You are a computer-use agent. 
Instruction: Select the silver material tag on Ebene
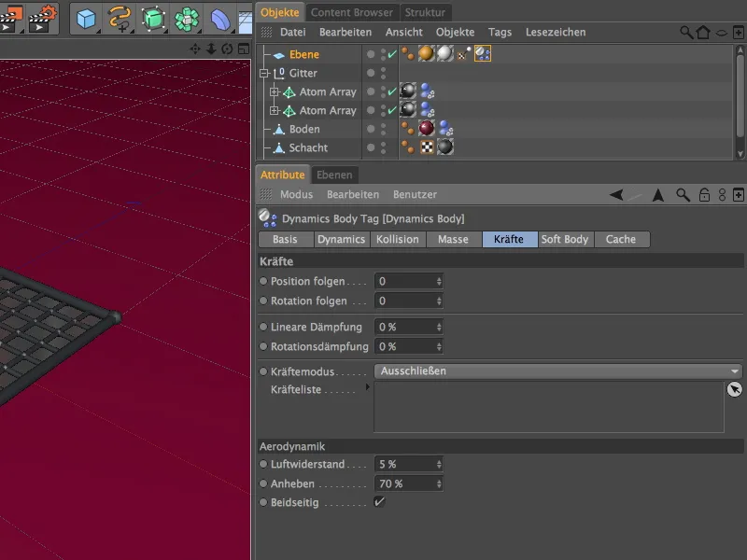point(445,54)
